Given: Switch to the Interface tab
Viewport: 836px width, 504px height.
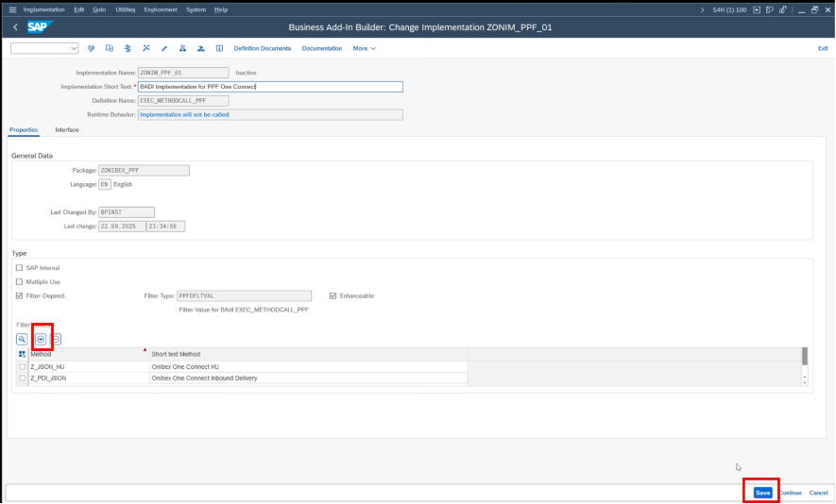Looking at the screenshot, I should coord(66,129).
